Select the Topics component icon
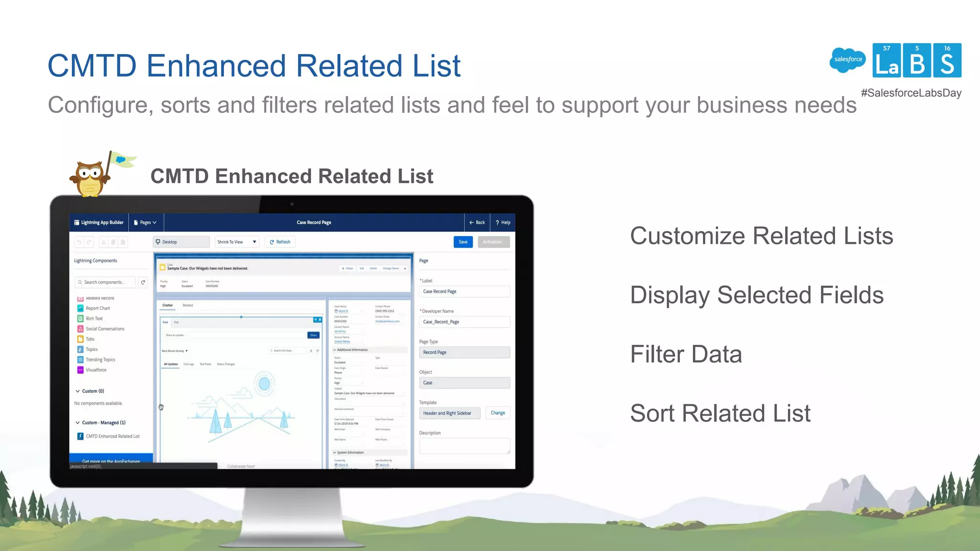The width and height of the screenshot is (980, 551). point(80,350)
